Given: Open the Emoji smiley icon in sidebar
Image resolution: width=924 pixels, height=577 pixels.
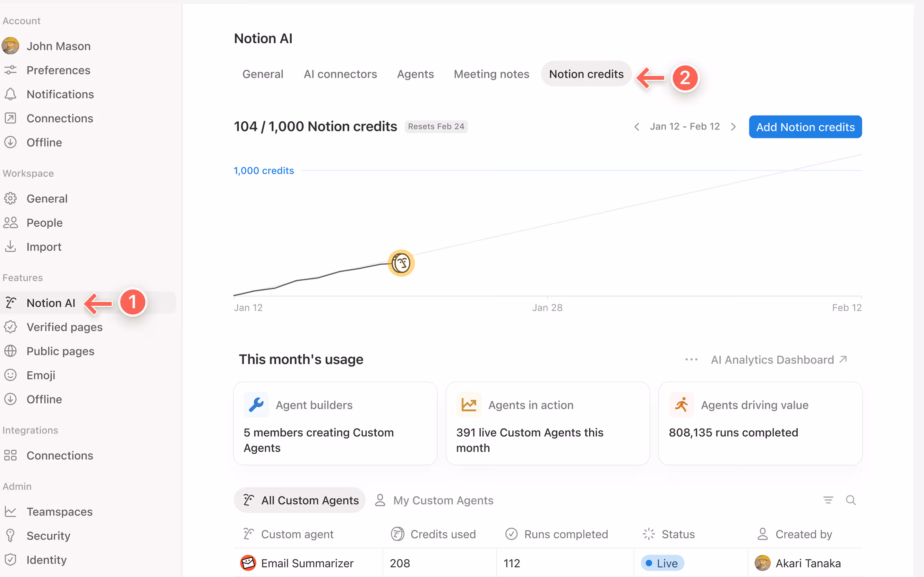Looking at the screenshot, I should 10,375.
